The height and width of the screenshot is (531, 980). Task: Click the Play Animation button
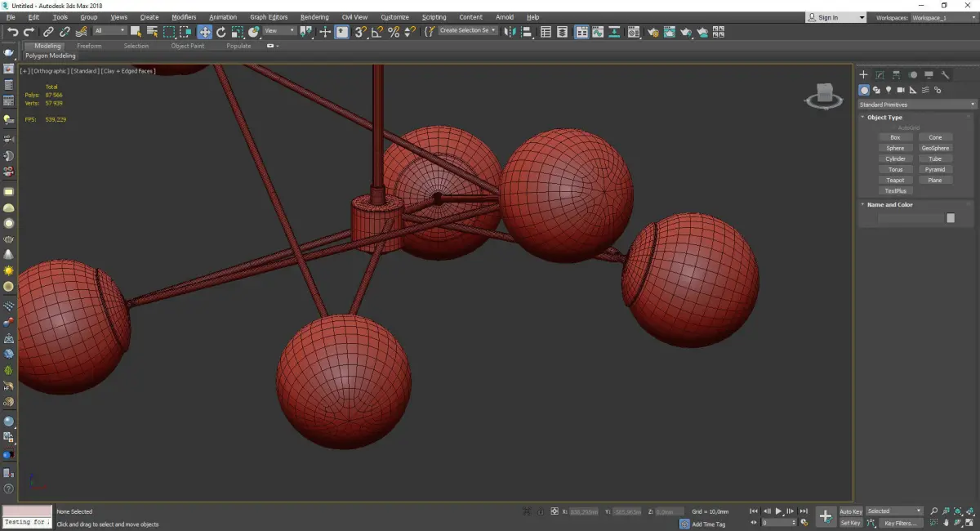(778, 511)
